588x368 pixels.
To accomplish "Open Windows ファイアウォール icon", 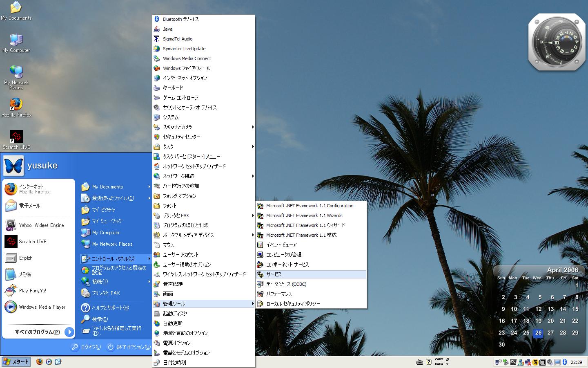I will [156, 68].
